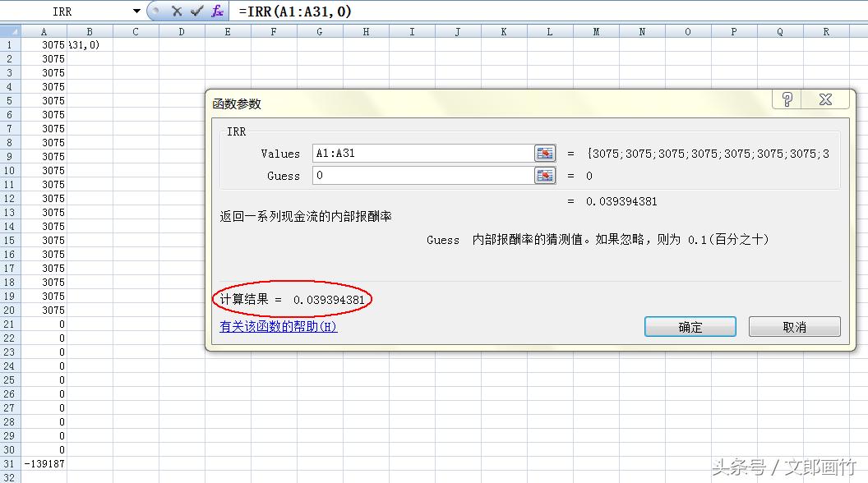Click the Cancel (X) icon beside formula bar
The width and height of the screenshot is (868, 483).
coord(175,11)
